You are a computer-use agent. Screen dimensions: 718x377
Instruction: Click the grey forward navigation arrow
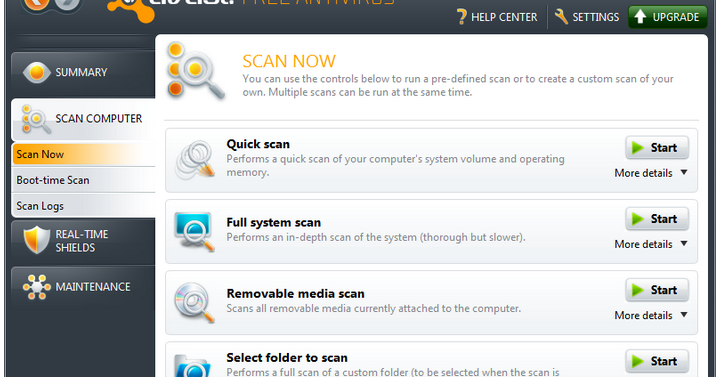click(x=68, y=5)
